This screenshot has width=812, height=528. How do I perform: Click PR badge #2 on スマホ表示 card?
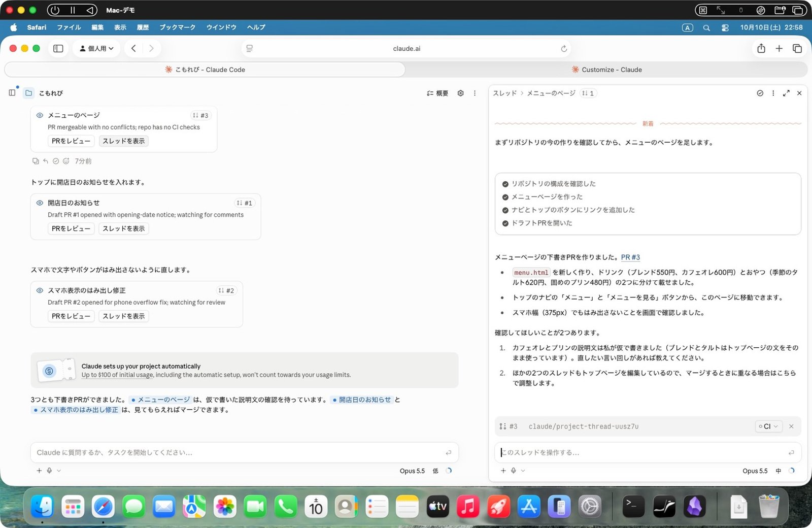point(226,291)
